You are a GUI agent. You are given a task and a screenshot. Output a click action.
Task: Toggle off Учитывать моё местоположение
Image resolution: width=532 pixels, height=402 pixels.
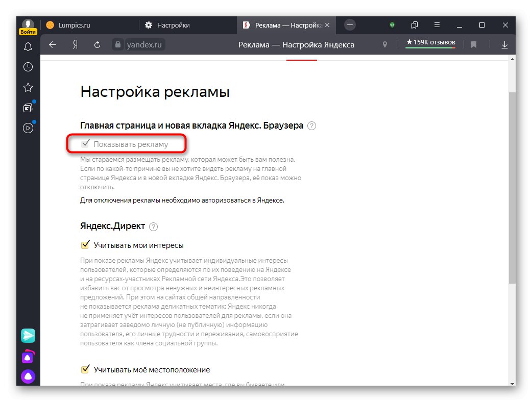tap(85, 369)
